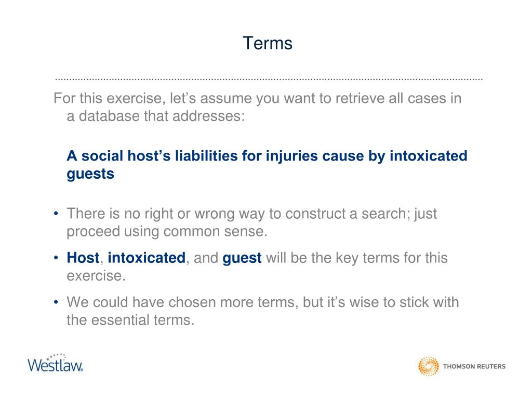Click the bold word 'Host'
Viewport: 532px width, 399px height.
coord(83,258)
